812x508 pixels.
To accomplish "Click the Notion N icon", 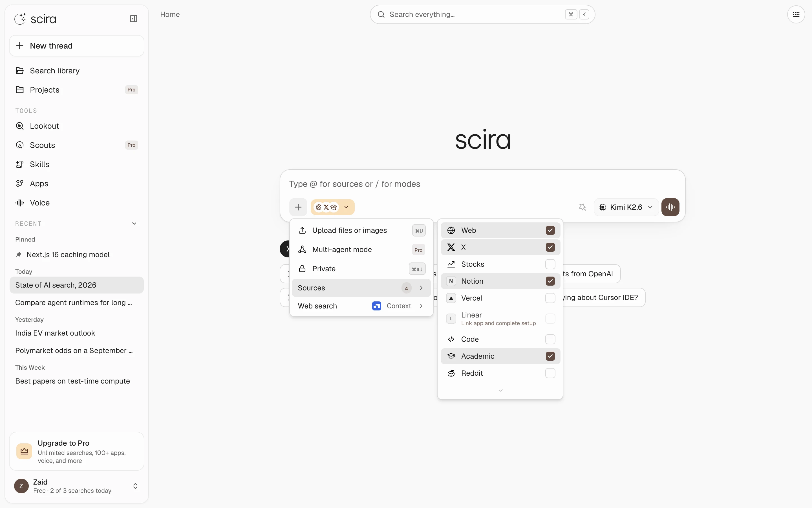I will pos(451,281).
